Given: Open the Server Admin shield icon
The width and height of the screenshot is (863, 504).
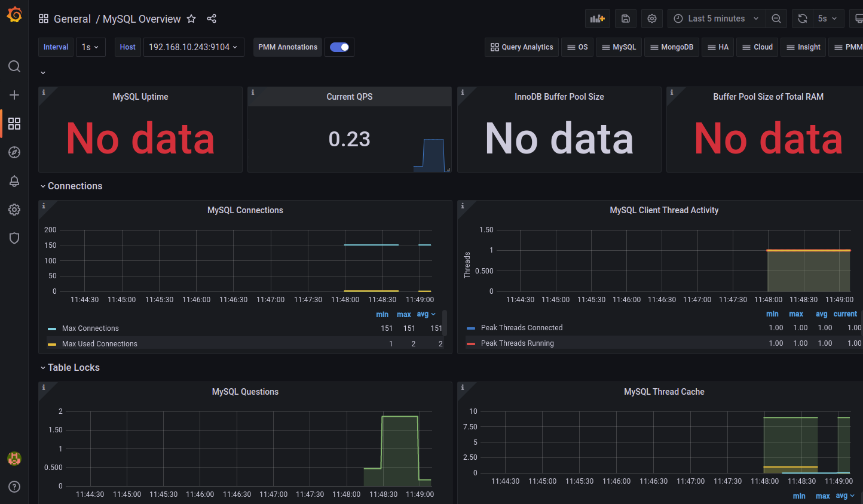Looking at the screenshot, I should [14, 238].
